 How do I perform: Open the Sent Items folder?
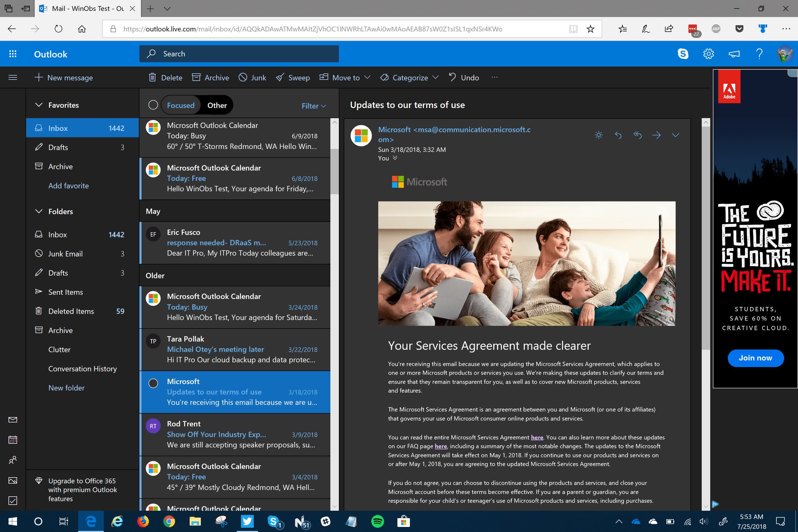click(65, 292)
